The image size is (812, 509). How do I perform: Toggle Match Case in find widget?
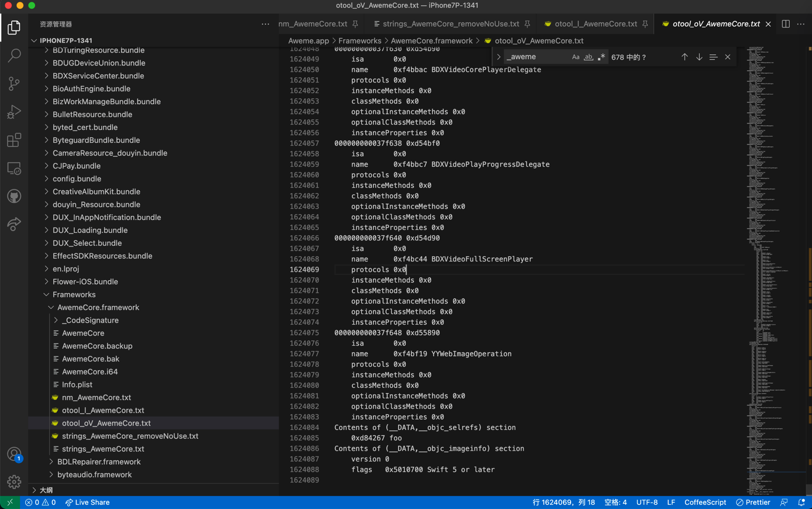click(576, 57)
